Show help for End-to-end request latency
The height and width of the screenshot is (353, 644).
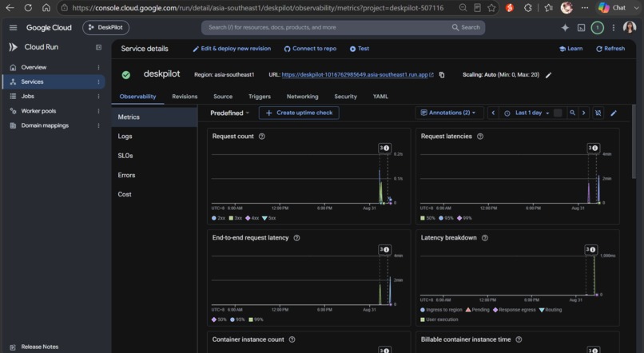(296, 238)
